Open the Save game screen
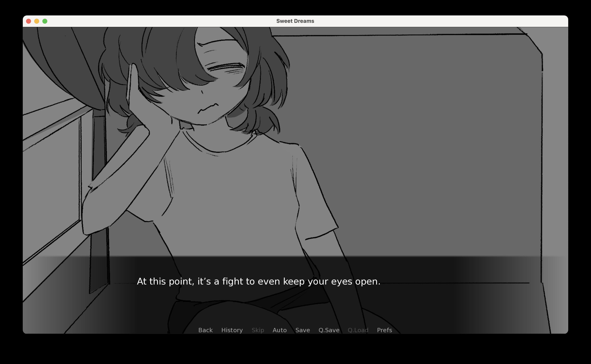The image size is (591, 364). (x=302, y=330)
